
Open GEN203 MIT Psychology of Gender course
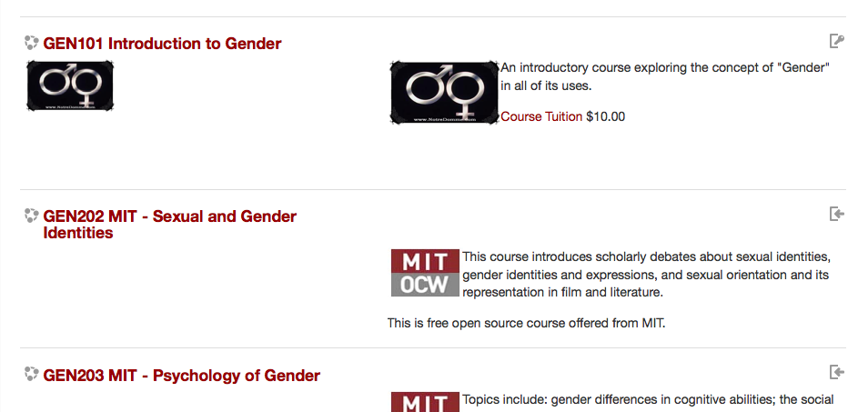(182, 376)
